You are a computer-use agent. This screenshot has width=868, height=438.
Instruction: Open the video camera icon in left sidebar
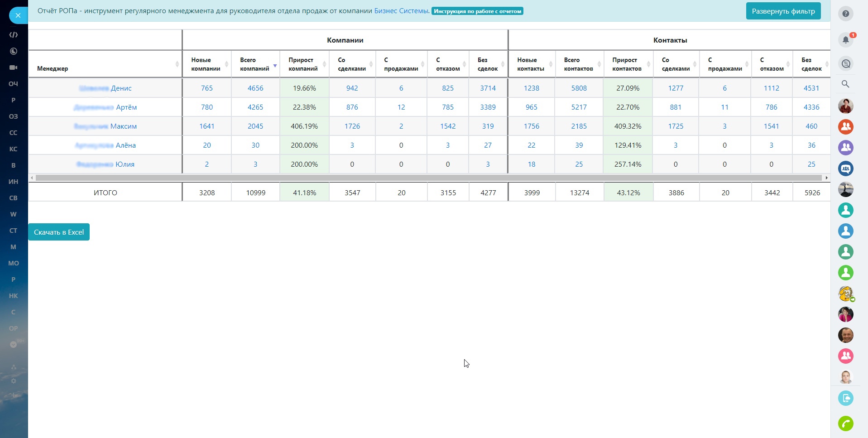[13, 67]
